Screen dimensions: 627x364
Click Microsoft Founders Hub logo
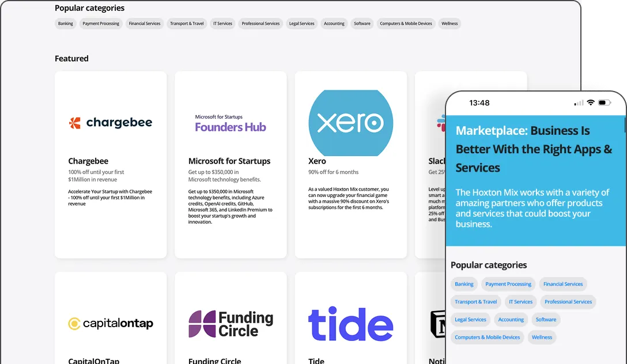[231, 123]
